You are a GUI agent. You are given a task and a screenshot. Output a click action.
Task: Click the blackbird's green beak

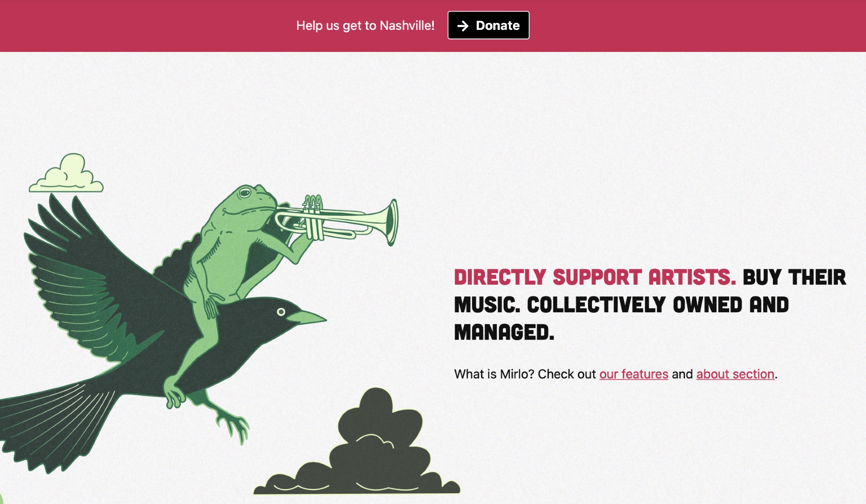point(305,318)
